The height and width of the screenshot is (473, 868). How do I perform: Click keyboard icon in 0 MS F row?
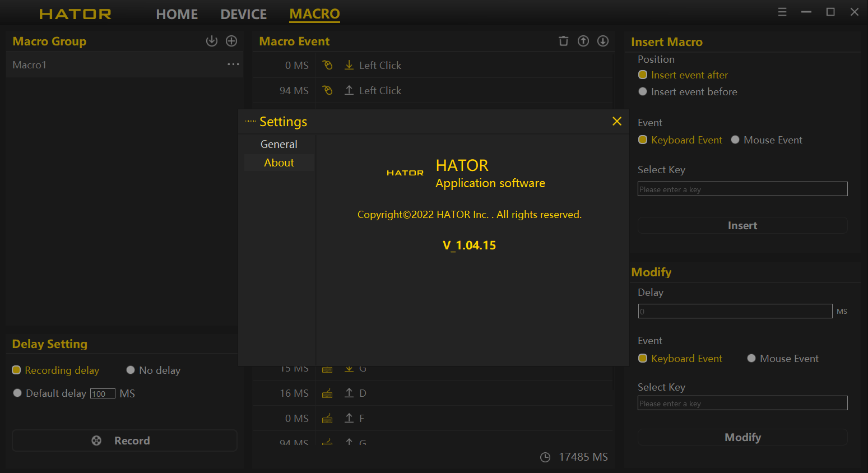[328, 419]
